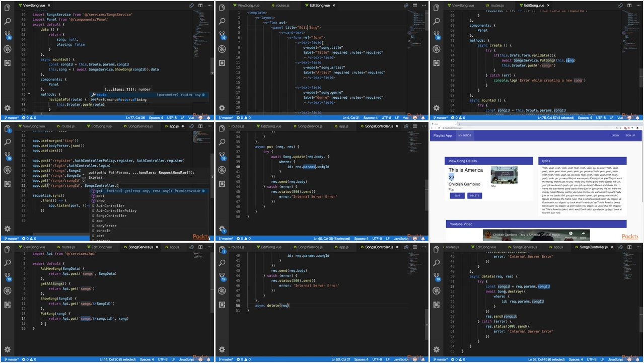Open Source Control icon in bottom-left SongsService.js editor
Screen dimensions: 644x363
pos(7,277)
